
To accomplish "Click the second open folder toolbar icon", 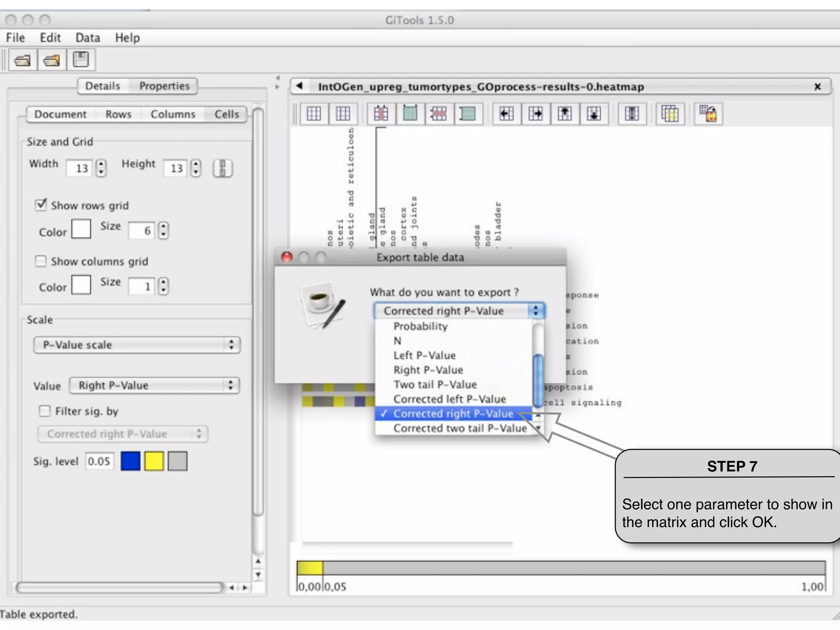I will 52,60.
